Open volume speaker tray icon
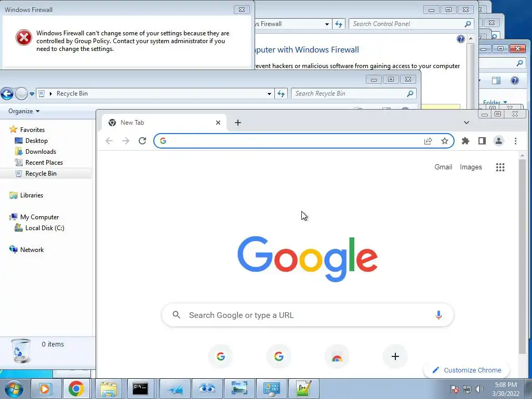Image resolution: width=532 pixels, height=399 pixels. (x=479, y=389)
